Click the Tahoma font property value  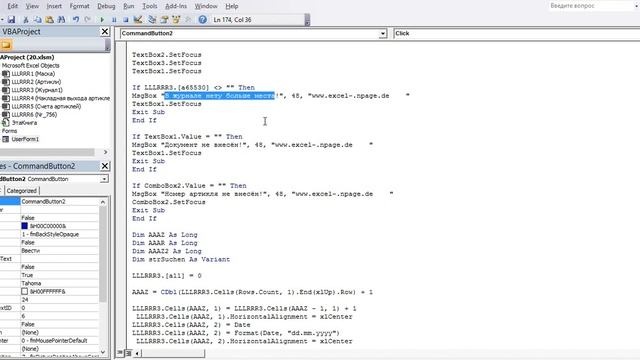(60, 283)
